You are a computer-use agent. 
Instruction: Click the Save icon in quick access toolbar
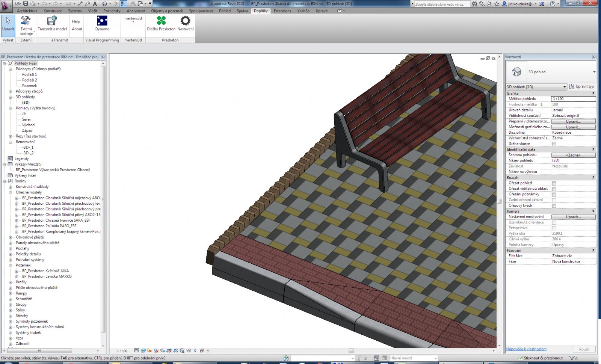25,4
